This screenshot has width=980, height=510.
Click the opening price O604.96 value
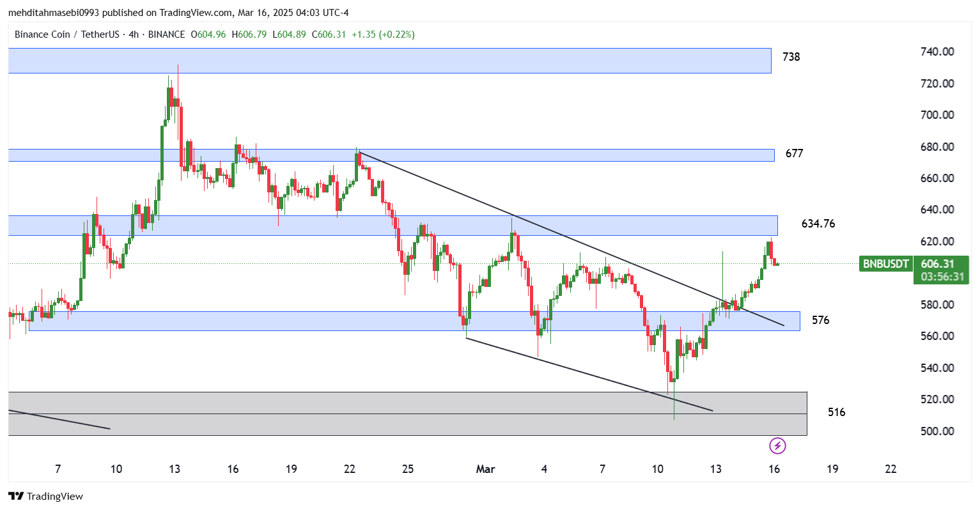tap(208, 35)
